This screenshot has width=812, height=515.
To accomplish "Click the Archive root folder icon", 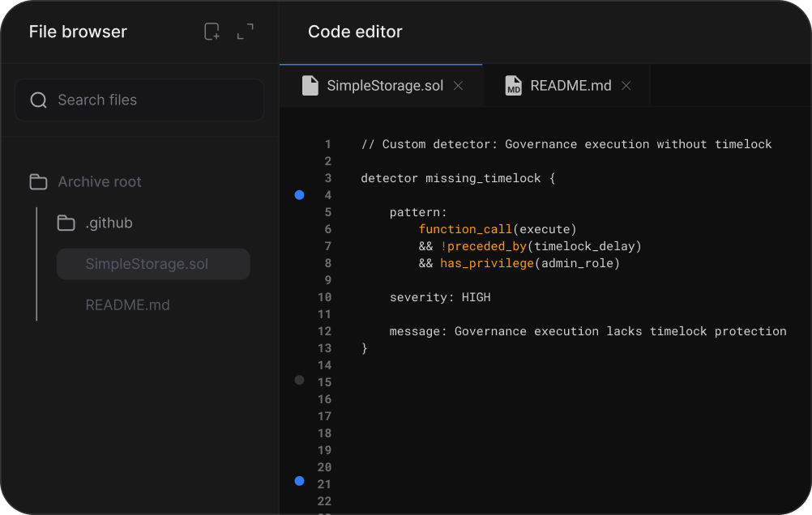I will point(38,182).
